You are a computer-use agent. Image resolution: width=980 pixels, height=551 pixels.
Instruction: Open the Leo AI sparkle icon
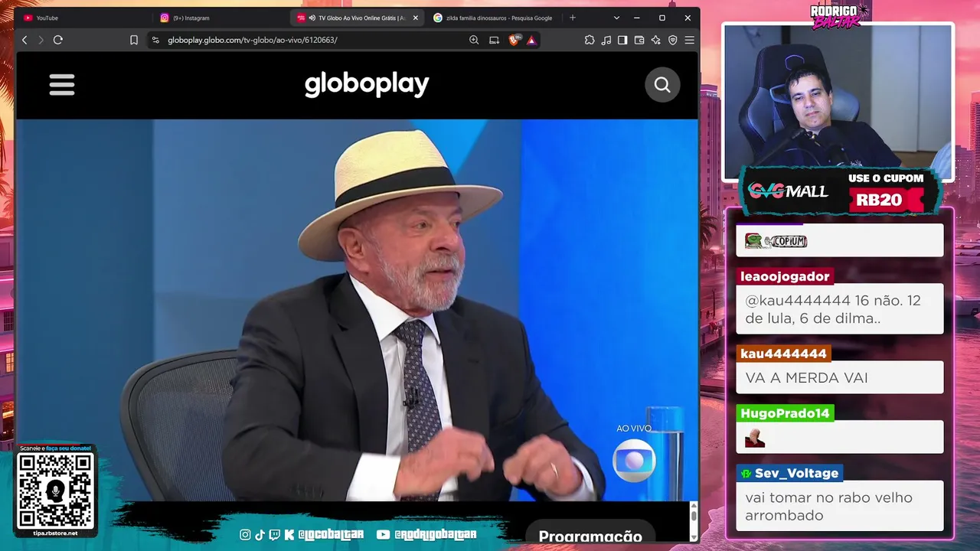tap(656, 40)
